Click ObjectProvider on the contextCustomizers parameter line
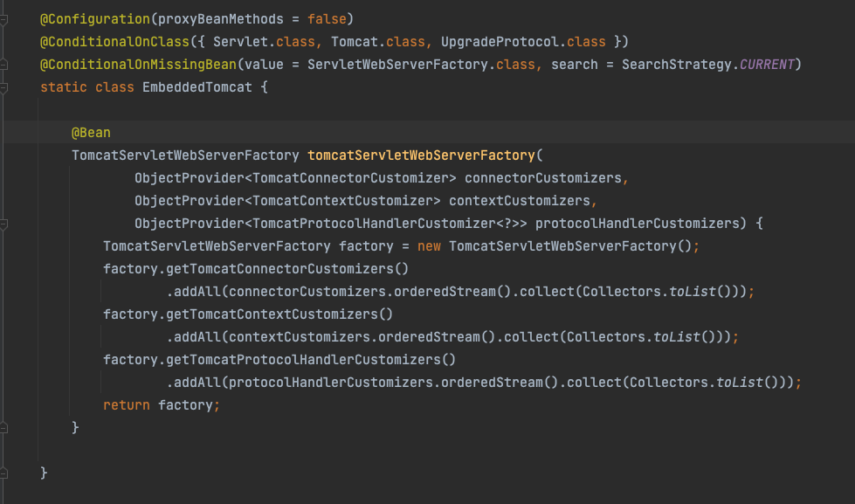Viewport: 855px width, 504px height. coord(190,201)
